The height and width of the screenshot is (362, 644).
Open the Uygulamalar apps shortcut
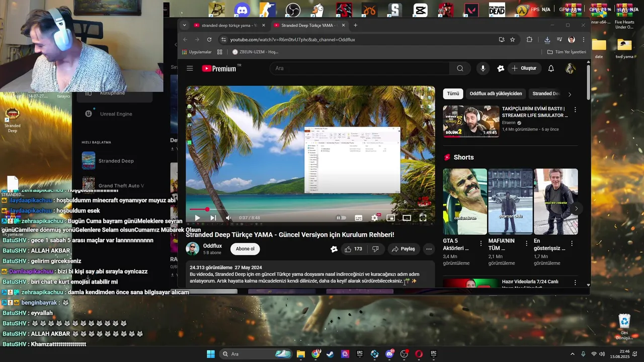(x=197, y=52)
